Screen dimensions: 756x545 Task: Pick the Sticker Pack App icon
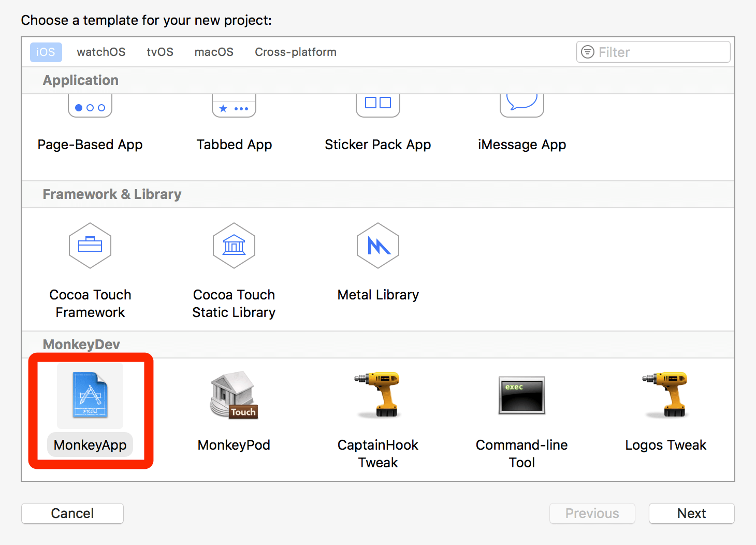378,106
